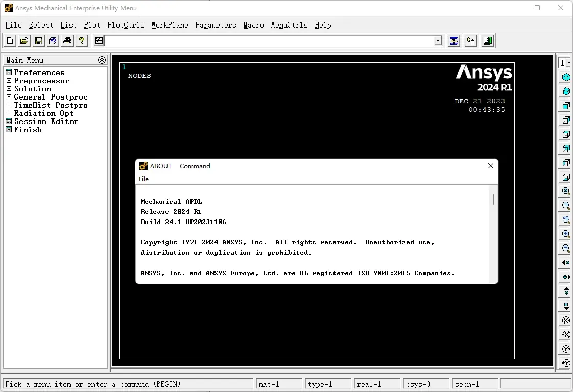Click the Rotate +X axis icon
Screen dimensions: 573x392
coord(566,321)
